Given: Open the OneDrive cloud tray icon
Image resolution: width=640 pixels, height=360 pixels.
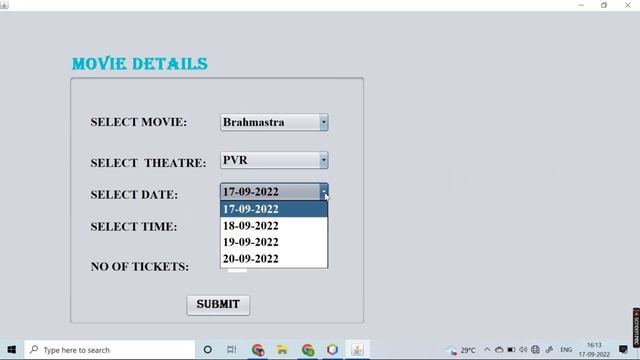Looking at the screenshot, I should click(499, 350).
